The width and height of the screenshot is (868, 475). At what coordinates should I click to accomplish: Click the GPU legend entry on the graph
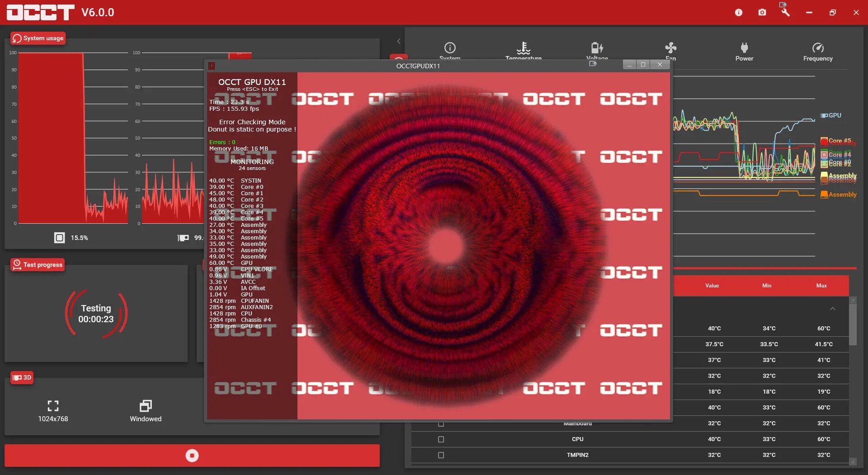pos(831,116)
